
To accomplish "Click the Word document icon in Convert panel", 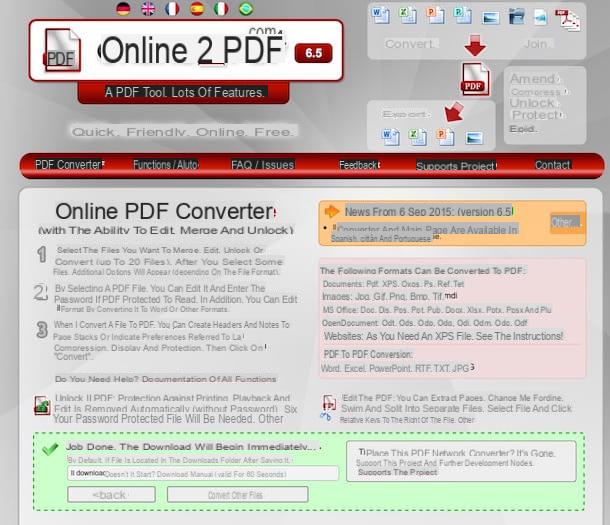I will [x=380, y=15].
